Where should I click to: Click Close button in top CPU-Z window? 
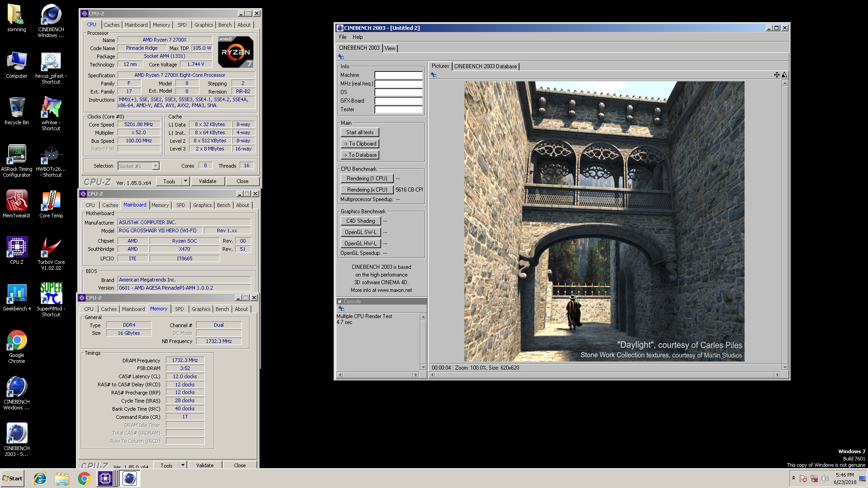(242, 181)
